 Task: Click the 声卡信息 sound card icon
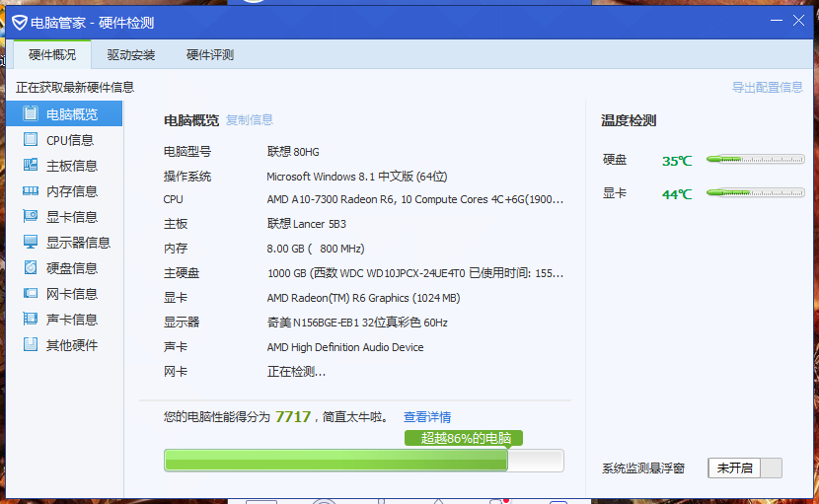(31, 319)
